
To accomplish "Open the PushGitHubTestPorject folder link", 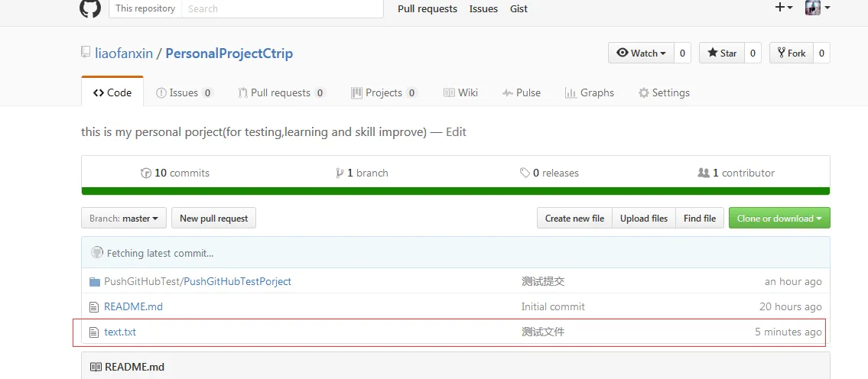I will tap(238, 282).
